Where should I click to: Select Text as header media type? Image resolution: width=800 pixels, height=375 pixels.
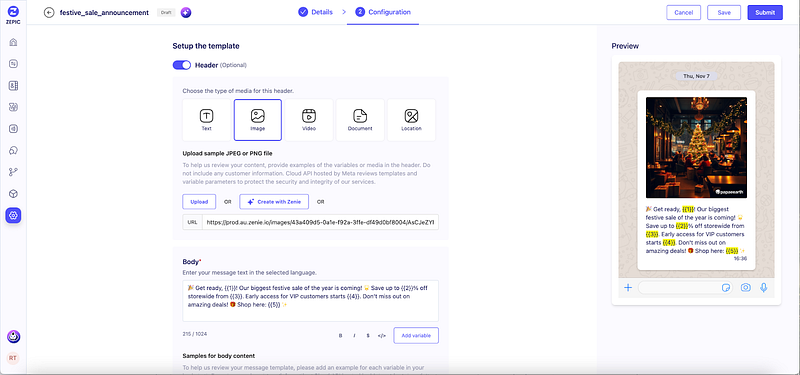[207, 120]
